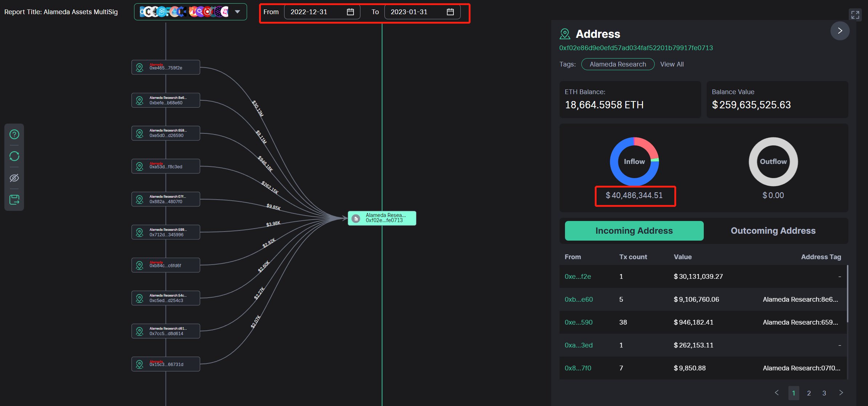868x406 pixels.
Task: Click the From date field 2022-12-31
Action: [322, 12]
